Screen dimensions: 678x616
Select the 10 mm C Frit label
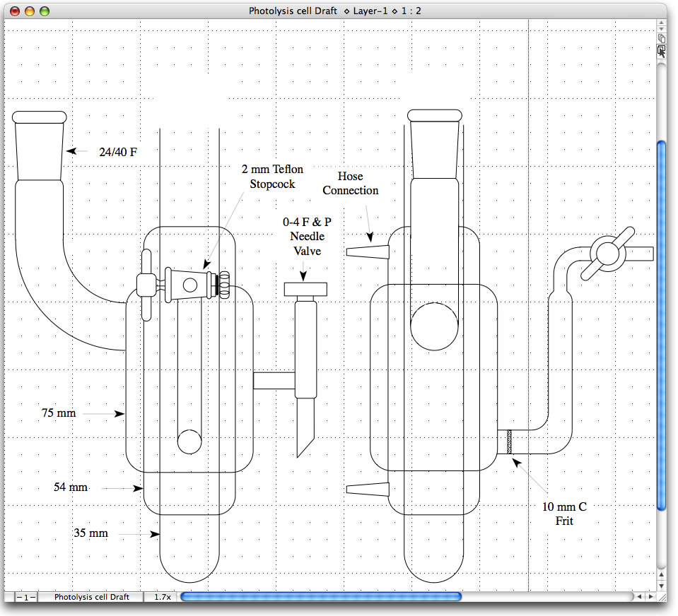pyautogui.click(x=564, y=514)
